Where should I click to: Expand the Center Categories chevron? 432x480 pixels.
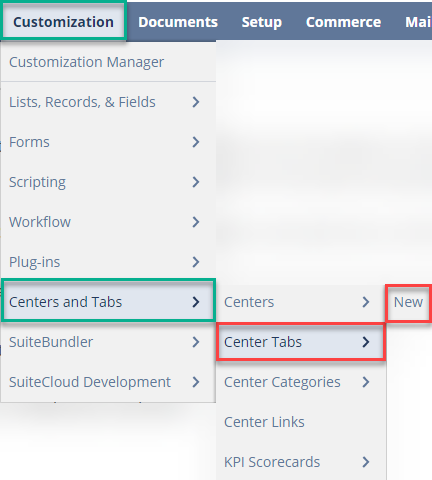pos(366,382)
